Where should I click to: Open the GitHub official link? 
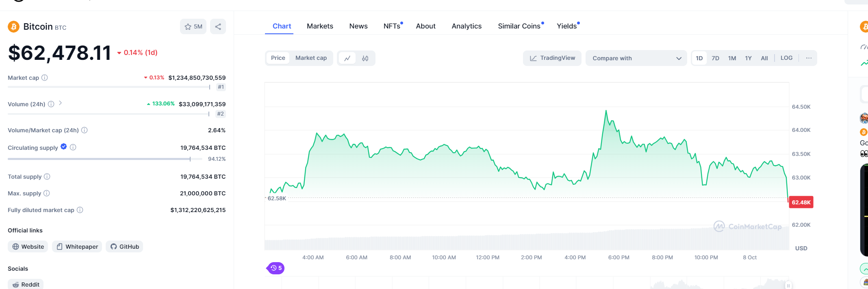(x=125, y=247)
